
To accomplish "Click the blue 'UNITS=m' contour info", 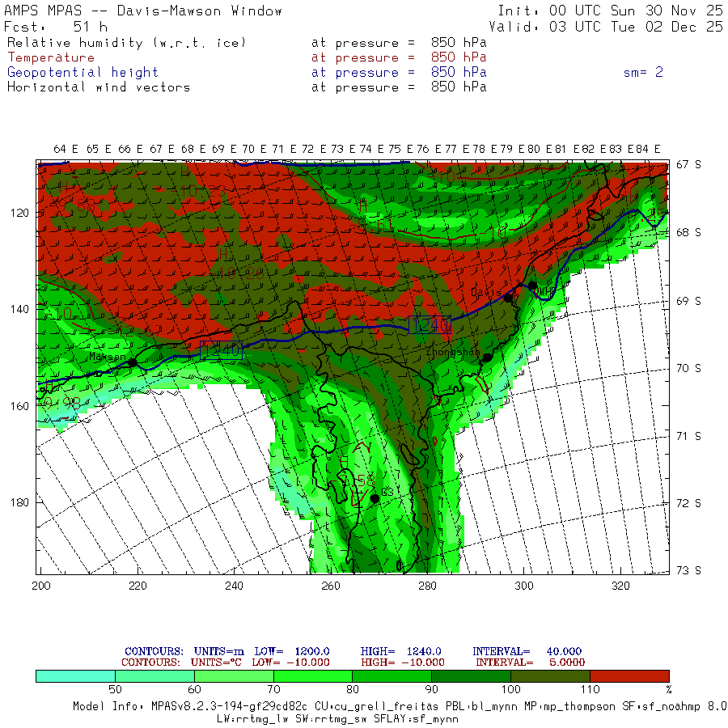I will point(218,651).
